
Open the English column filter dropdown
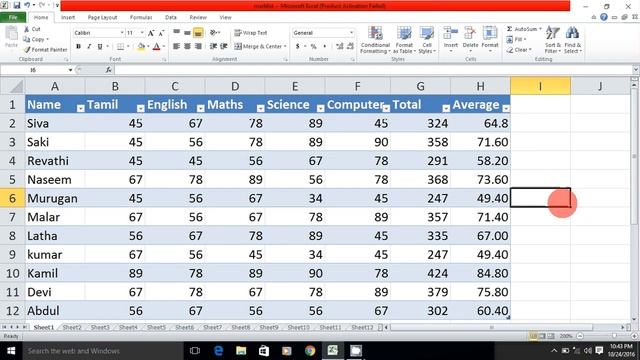point(200,108)
